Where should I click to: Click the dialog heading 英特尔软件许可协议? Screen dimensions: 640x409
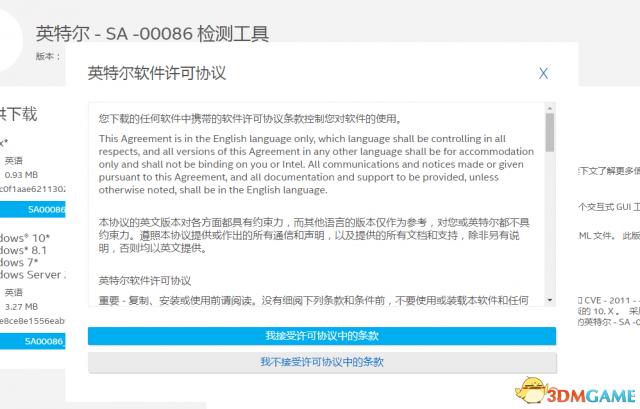pos(157,73)
